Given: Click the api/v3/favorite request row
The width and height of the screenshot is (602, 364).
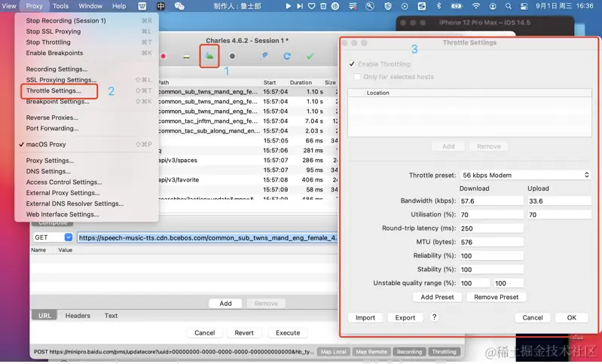Looking at the screenshot, I should (248, 179).
